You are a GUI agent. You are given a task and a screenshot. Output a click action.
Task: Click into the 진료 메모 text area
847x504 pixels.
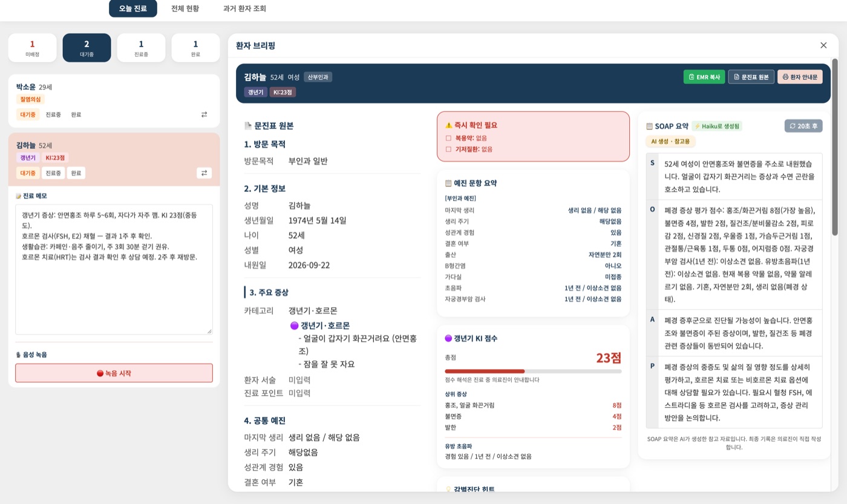(x=114, y=269)
